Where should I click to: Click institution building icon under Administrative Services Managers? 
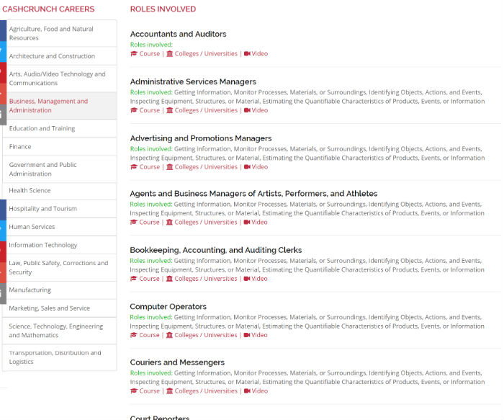point(170,110)
